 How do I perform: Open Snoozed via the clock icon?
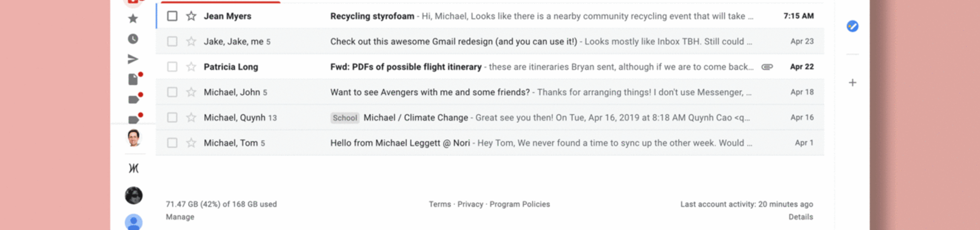[x=133, y=39]
